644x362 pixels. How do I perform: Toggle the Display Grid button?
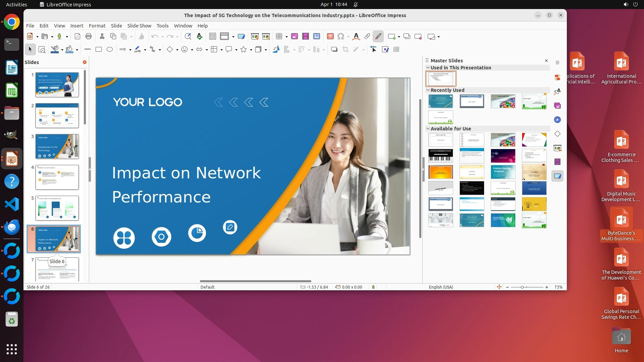[212, 37]
